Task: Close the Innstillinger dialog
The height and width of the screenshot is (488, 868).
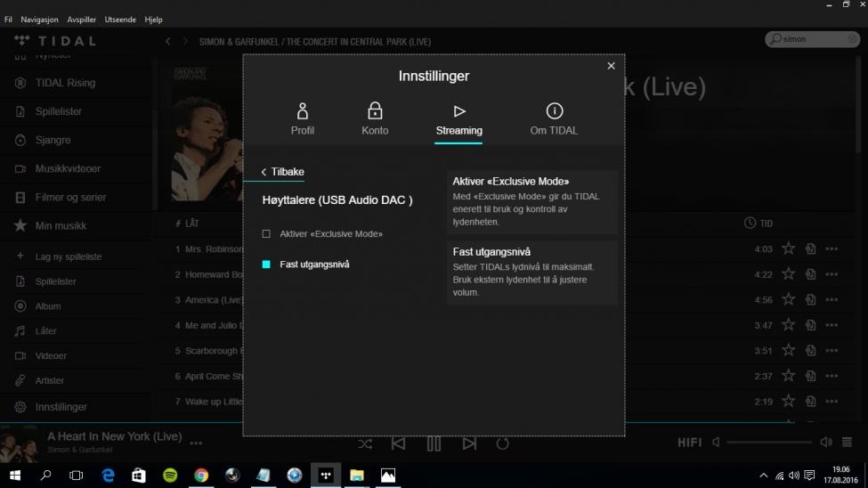Action: pos(611,66)
